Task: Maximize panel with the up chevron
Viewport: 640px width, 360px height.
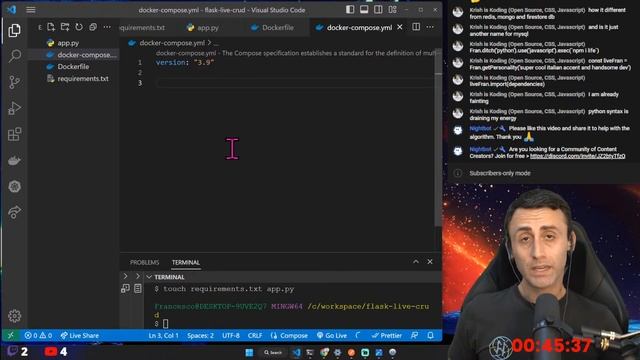Action: coord(416,262)
